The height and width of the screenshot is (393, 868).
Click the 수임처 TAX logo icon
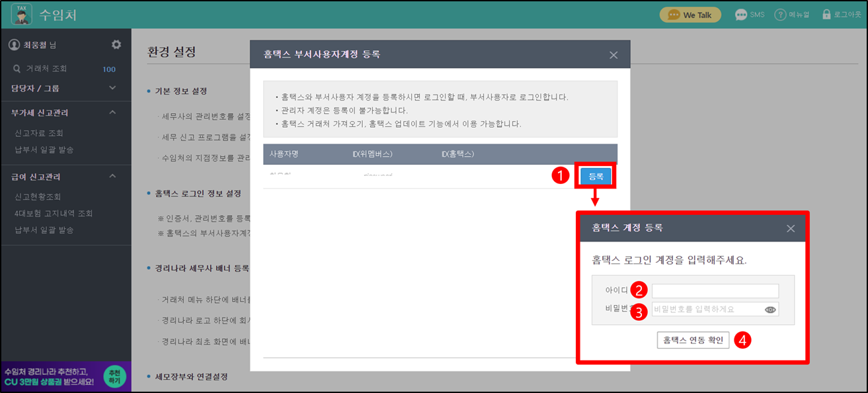coord(21,14)
